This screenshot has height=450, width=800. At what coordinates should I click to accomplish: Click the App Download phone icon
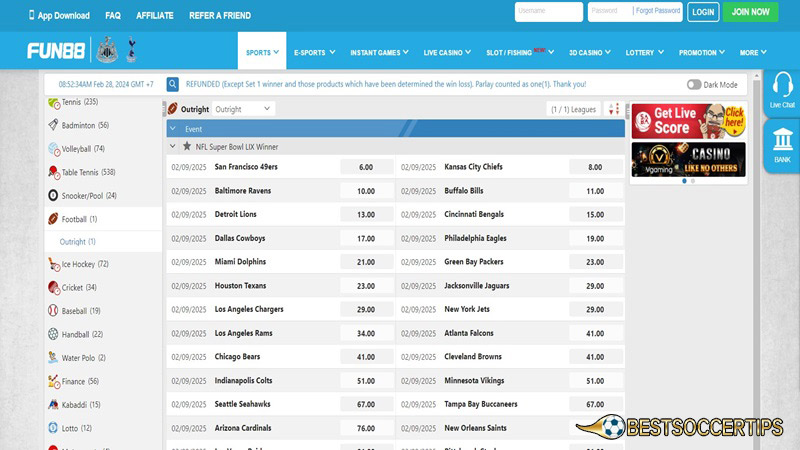tap(32, 15)
